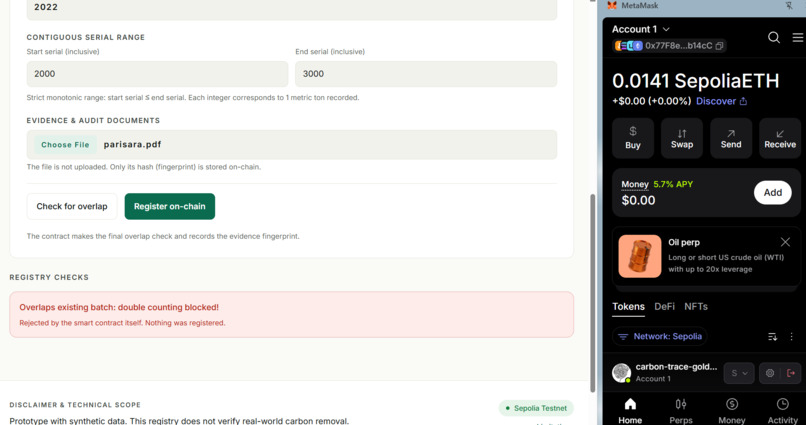
Task: Open token sort options icon
Action: coord(772,337)
